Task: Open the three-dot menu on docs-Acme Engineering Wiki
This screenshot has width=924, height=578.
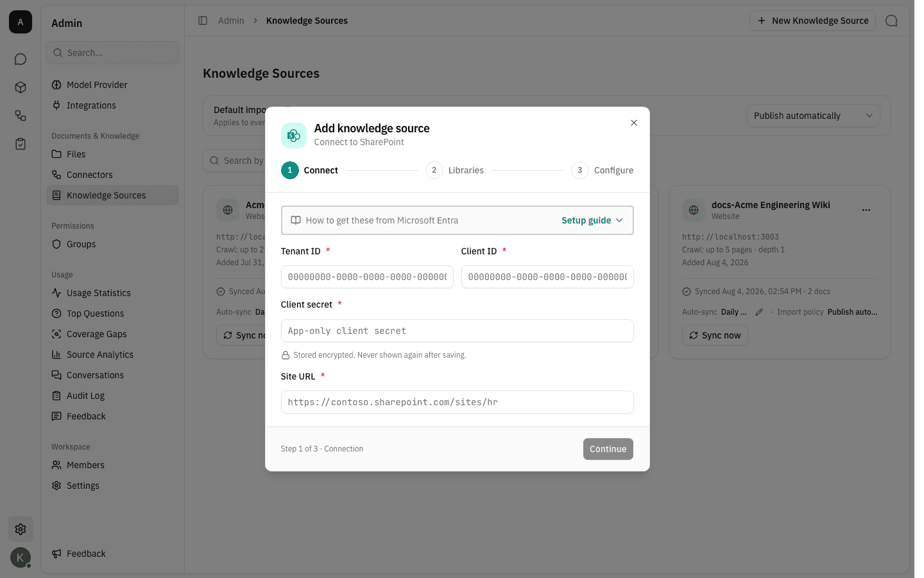Action: pyautogui.click(x=866, y=210)
